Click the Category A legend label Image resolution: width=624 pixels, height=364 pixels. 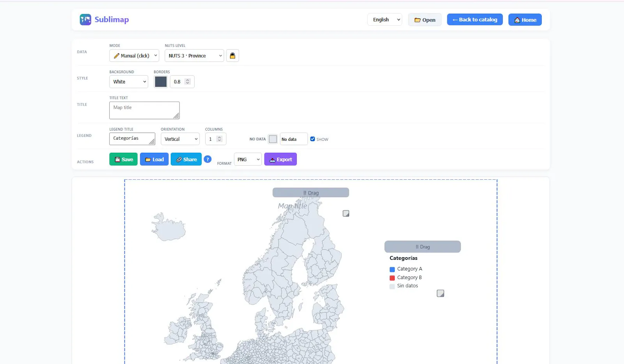click(x=409, y=269)
